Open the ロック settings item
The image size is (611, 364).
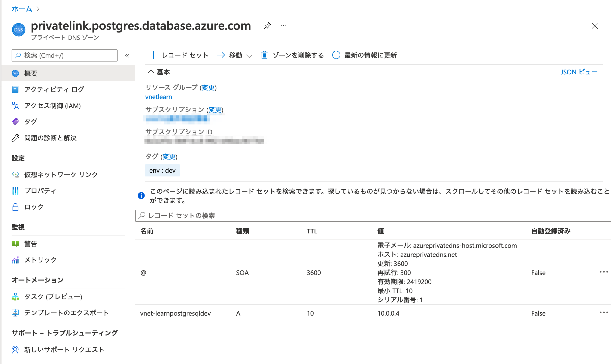pyautogui.click(x=34, y=207)
